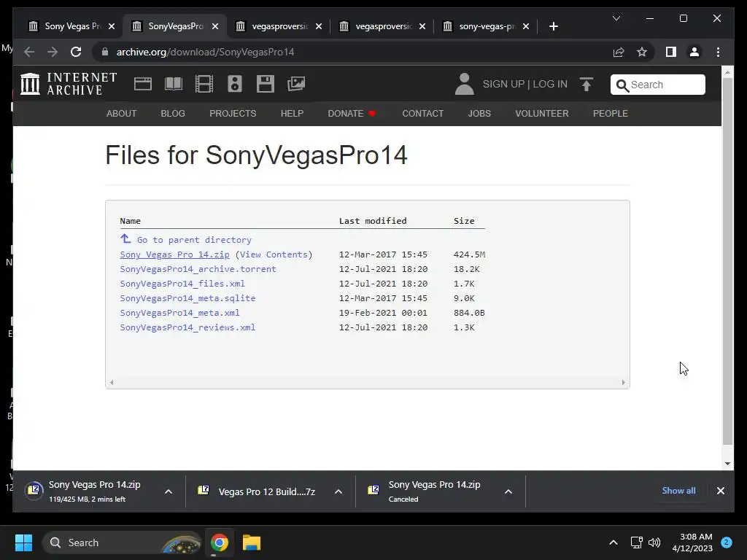This screenshot has width=747, height=560.
Task: Click the browser forward arrow
Action: point(53,52)
